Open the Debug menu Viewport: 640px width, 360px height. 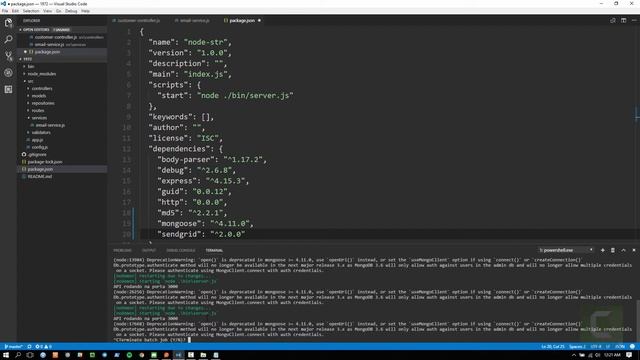click(x=71, y=11)
